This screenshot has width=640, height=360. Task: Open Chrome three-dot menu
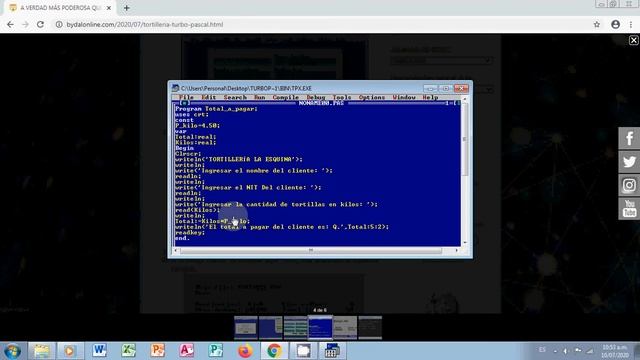click(x=631, y=24)
